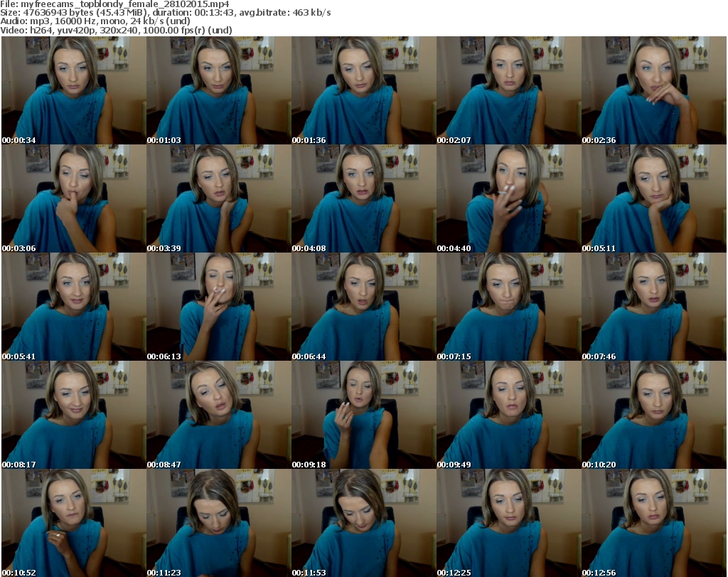Pick the frame stamped 00:07:46

654,307
